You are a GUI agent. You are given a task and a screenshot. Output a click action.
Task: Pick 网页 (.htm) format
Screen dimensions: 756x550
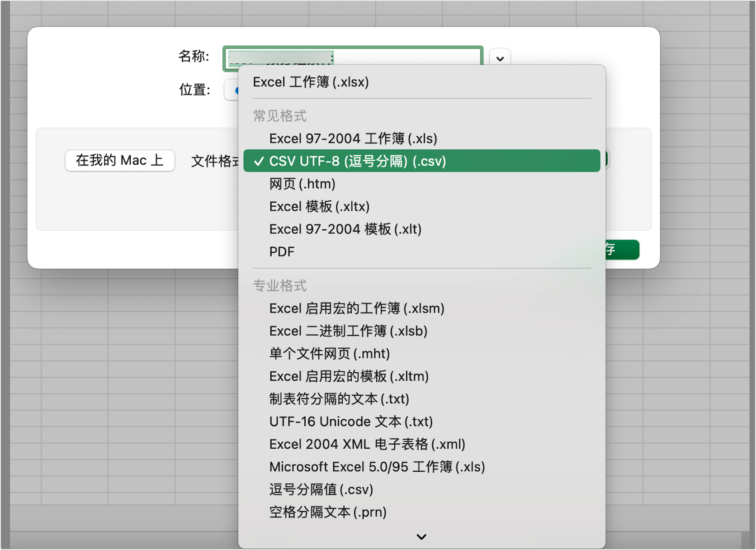pyautogui.click(x=302, y=184)
